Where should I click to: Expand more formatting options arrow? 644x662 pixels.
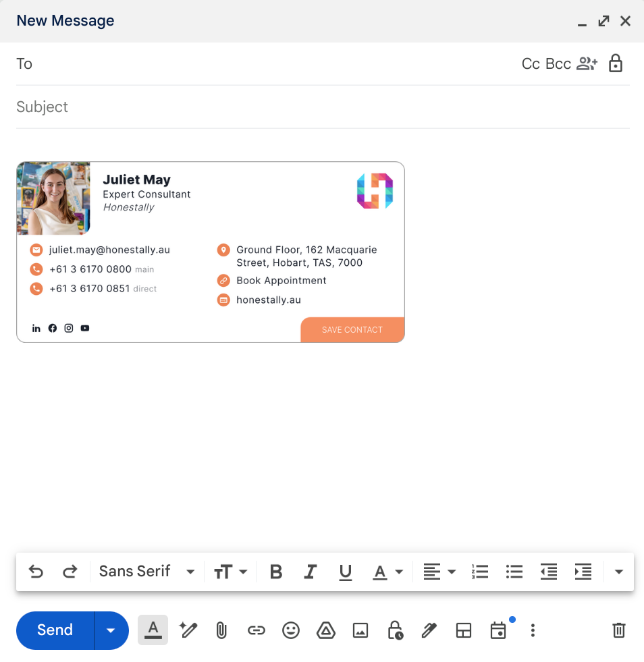pos(618,572)
